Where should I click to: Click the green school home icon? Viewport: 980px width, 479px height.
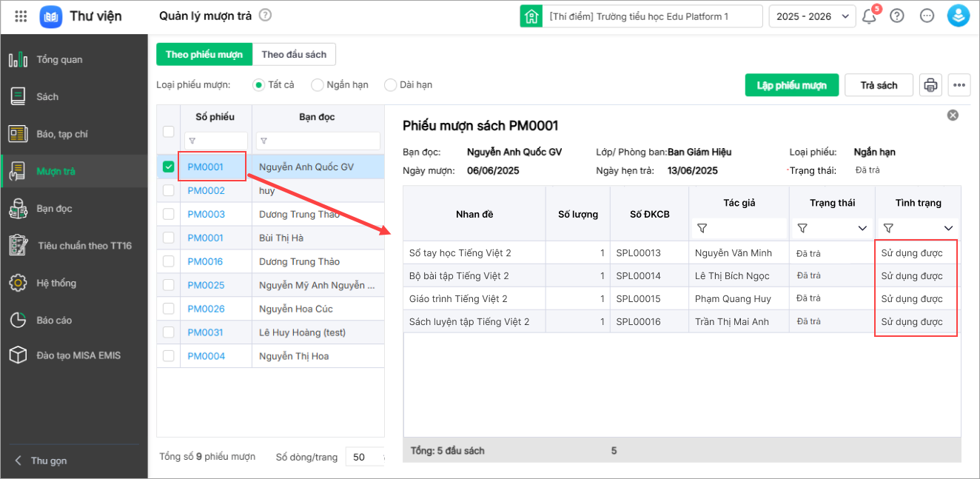pyautogui.click(x=531, y=16)
